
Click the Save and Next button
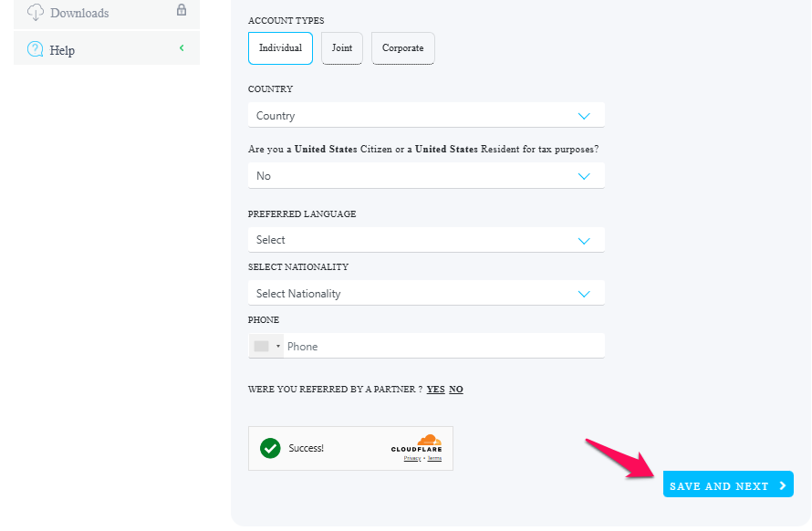[x=728, y=484]
